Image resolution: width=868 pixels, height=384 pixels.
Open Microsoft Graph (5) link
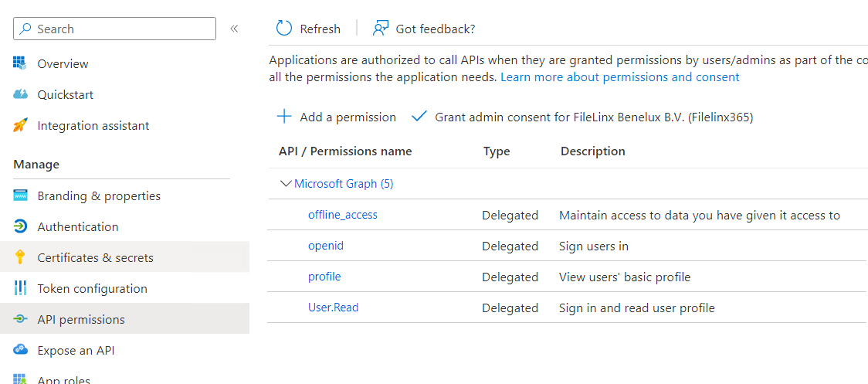click(x=344, y=183)
